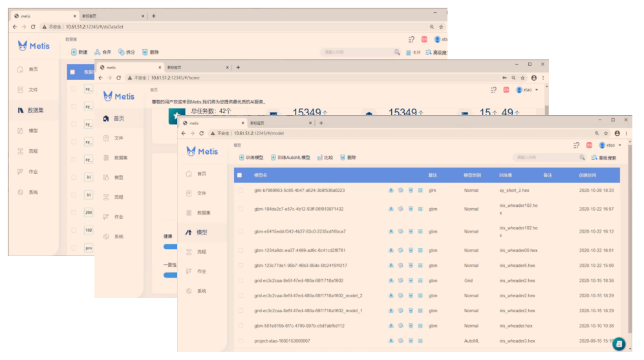The image size is (644, 360).
Task: Click 删除 button in model window toolbar
Action: (348, 158)
